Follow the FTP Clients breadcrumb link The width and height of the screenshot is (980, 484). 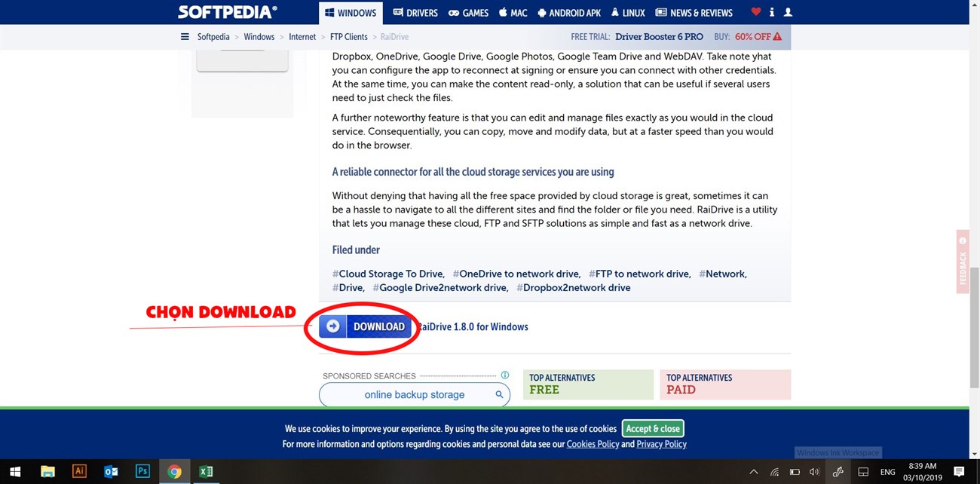(349, 37)
